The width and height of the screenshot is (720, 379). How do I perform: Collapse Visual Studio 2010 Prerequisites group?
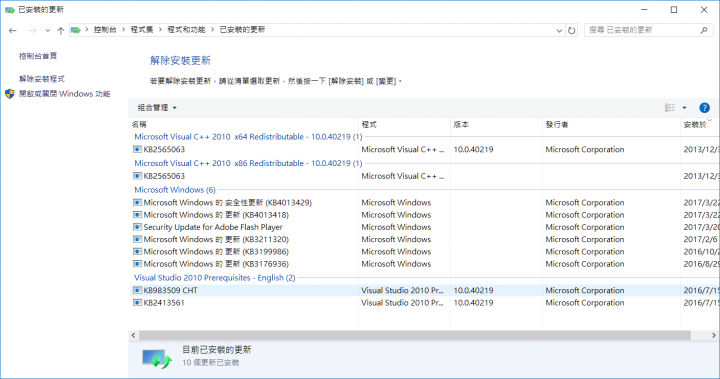coord(214,278)
